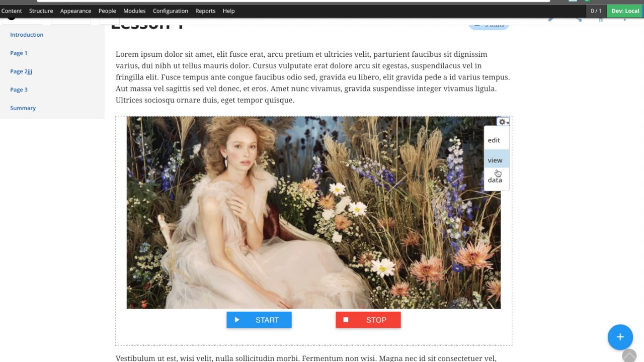This screenshot has width=644, height=362.
Task: Click the Vestibulum ut est paragraph text
Action: [306, 358]
